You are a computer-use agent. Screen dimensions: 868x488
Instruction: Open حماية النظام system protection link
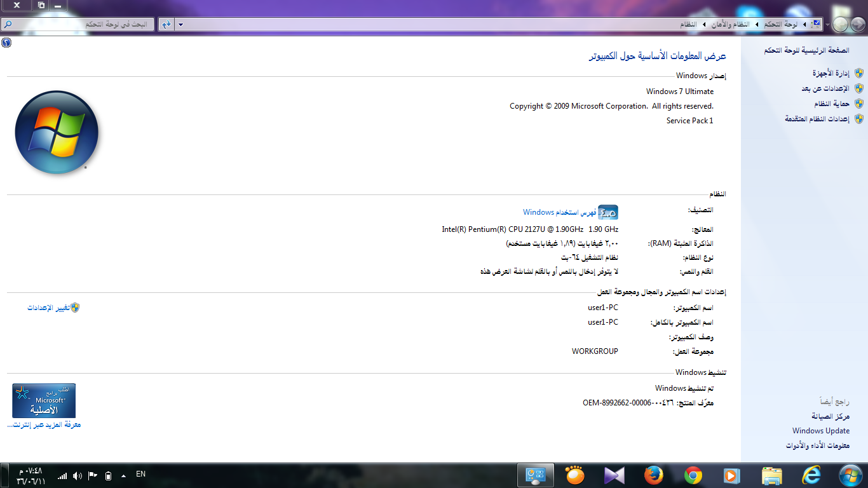click(832, 104)
